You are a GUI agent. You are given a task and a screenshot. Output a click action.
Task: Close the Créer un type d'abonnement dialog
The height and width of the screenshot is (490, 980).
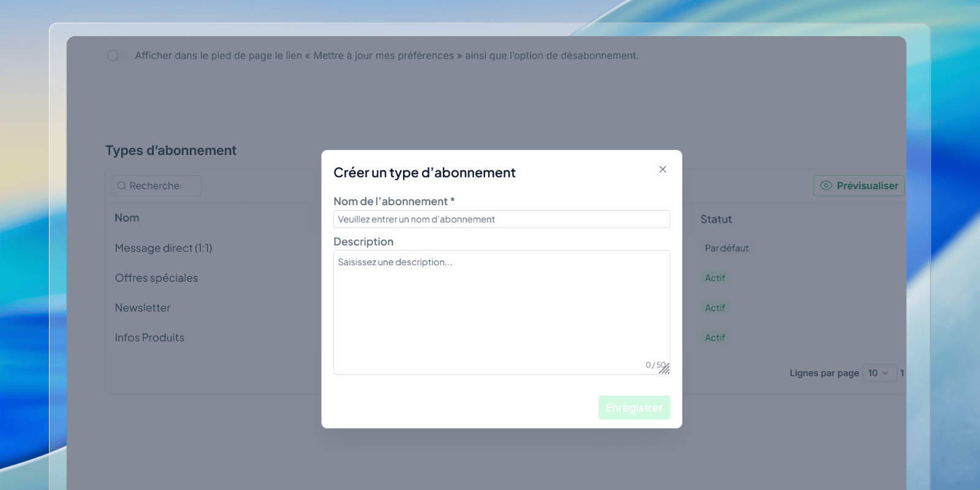pos(662,170)
